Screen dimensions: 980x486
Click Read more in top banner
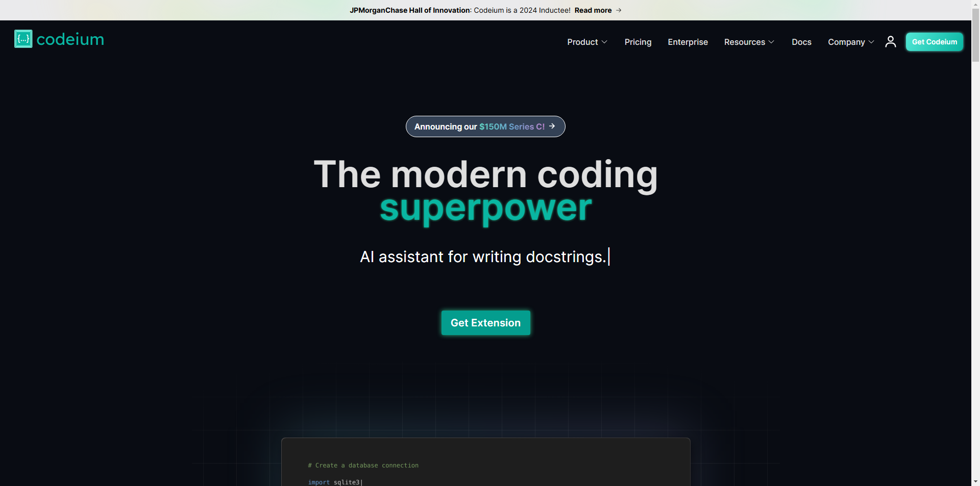(593, 10)
